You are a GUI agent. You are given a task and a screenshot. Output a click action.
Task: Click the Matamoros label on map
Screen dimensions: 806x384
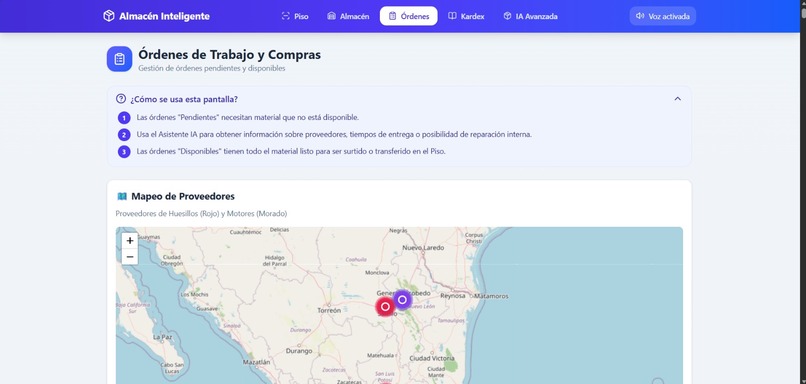pyautogui.click(x=491, y=296)
